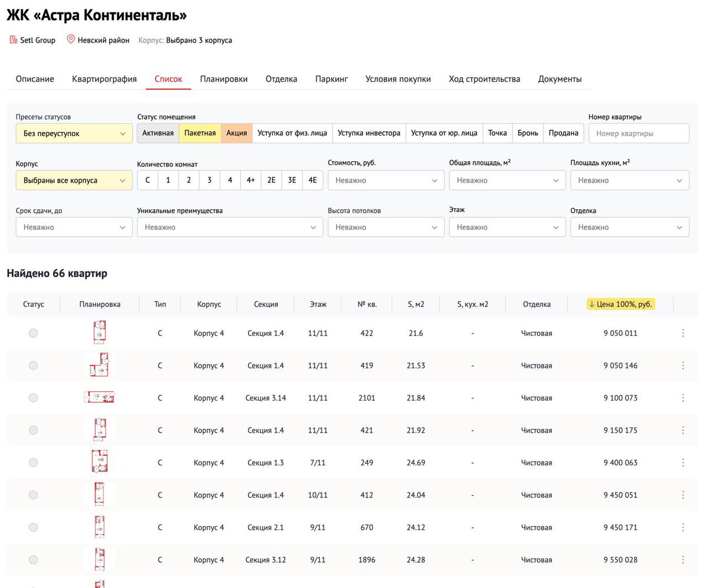707x588 pixels.
Task: Open three-dot menu for apartment 421
Action: pyautogui.click(x=683, y=430)
